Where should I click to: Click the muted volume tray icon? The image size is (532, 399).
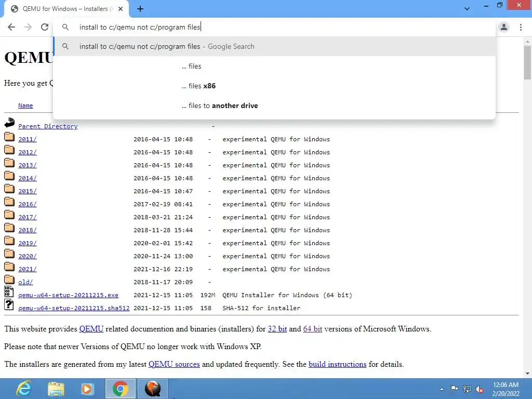click(480, 390)
